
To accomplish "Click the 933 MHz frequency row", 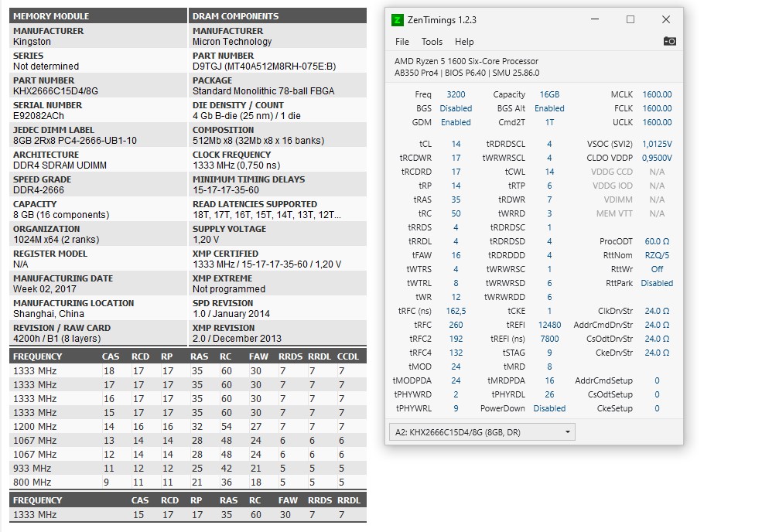I will pos(187,469).
